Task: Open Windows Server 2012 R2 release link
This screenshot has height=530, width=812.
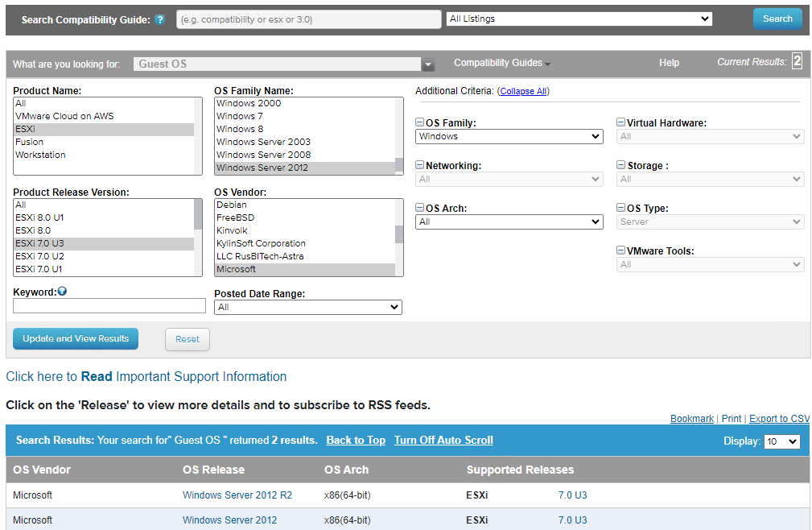Action: coord(237,495)
